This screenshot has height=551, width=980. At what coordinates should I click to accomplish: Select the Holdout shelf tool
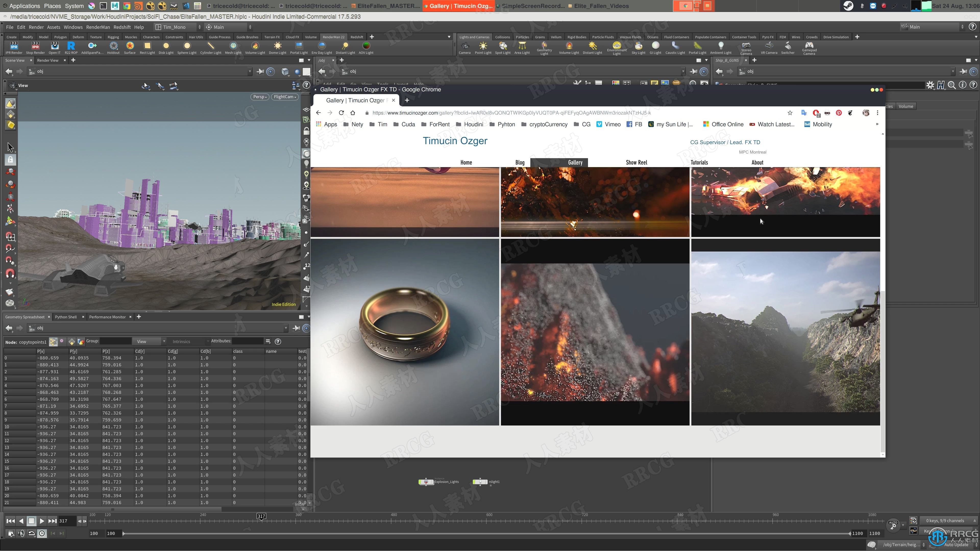point(113,47)
